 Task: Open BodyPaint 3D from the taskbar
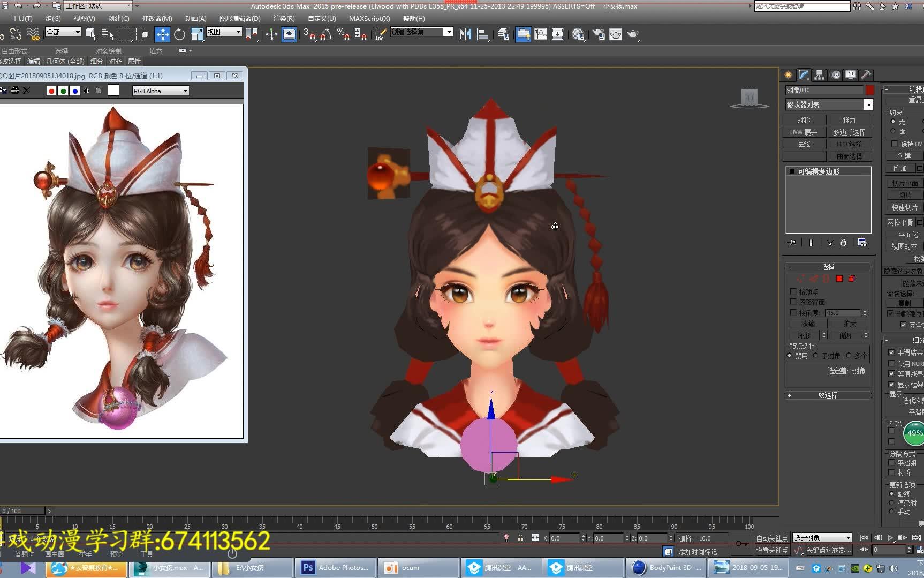668,567
